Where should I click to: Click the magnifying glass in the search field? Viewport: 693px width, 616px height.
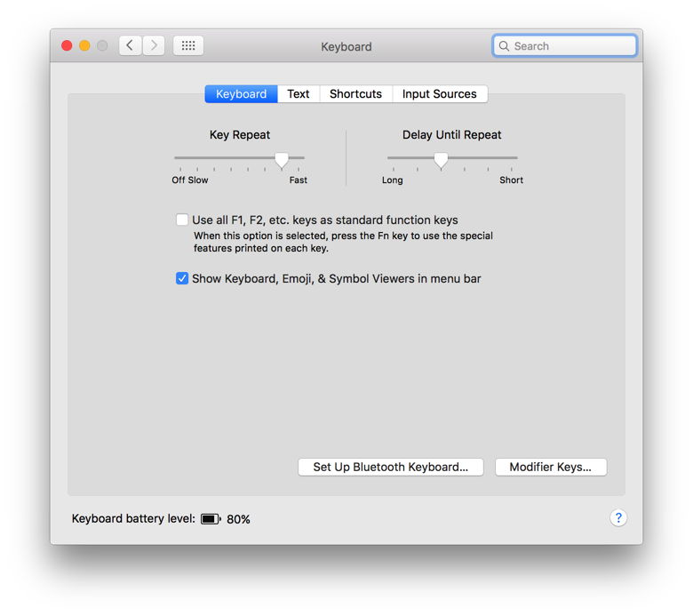click(x=504, y=46)
